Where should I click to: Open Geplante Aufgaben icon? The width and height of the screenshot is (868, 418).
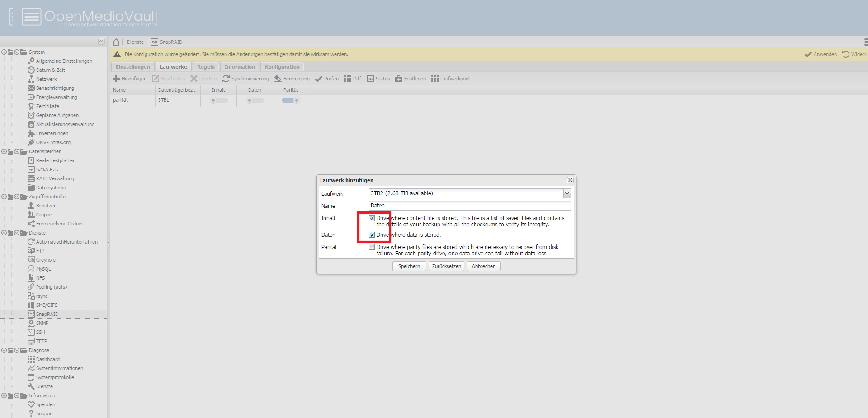tap(31, 115)
